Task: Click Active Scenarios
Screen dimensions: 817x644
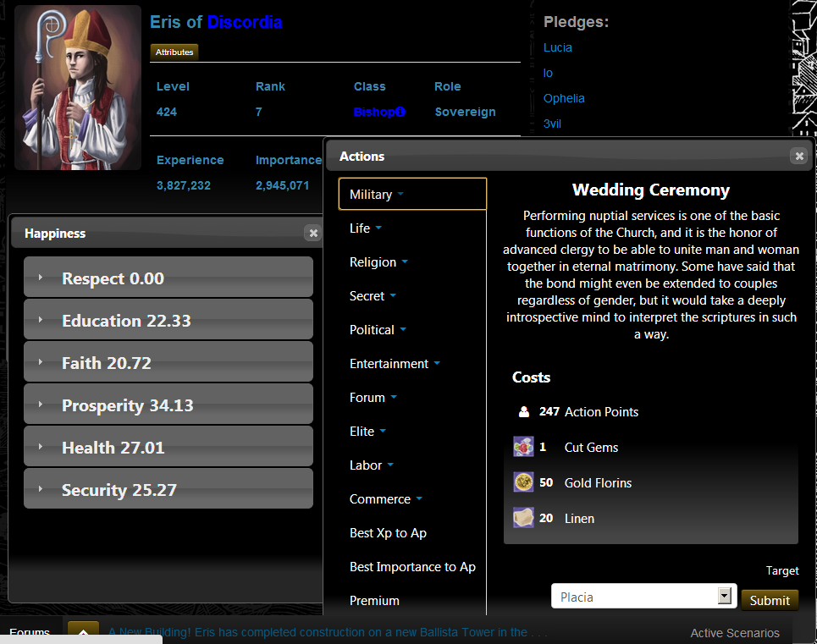Action: click(x=735, y=632)
